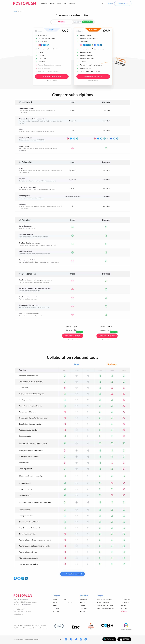Open the EN language dropdown in the footer

60,639
